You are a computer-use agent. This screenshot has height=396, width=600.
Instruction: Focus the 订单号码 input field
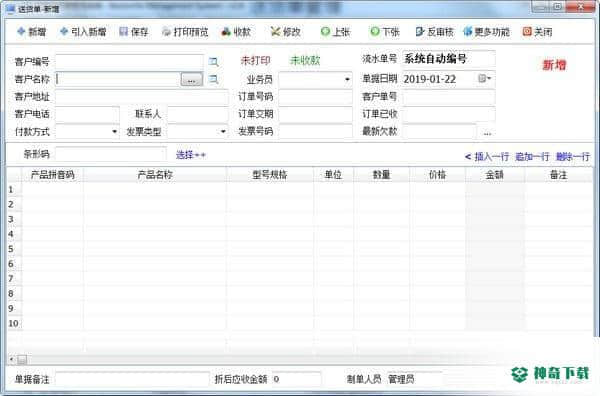[x=315, y=97]
